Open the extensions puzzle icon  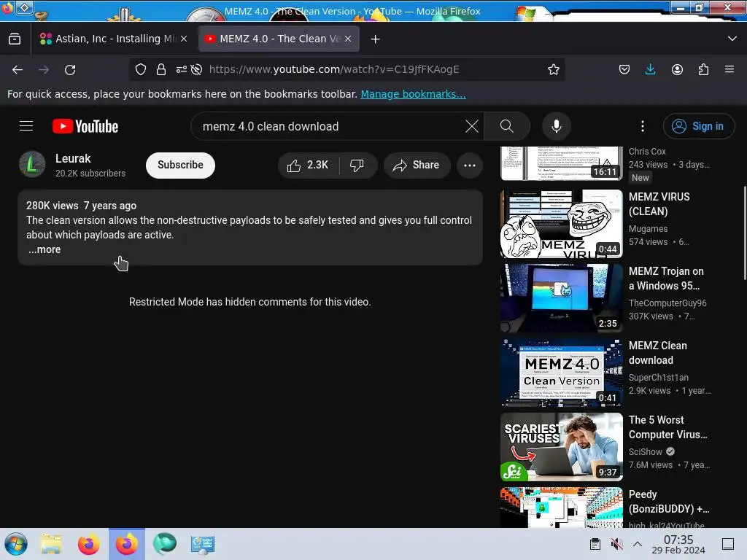pos(703,69)
